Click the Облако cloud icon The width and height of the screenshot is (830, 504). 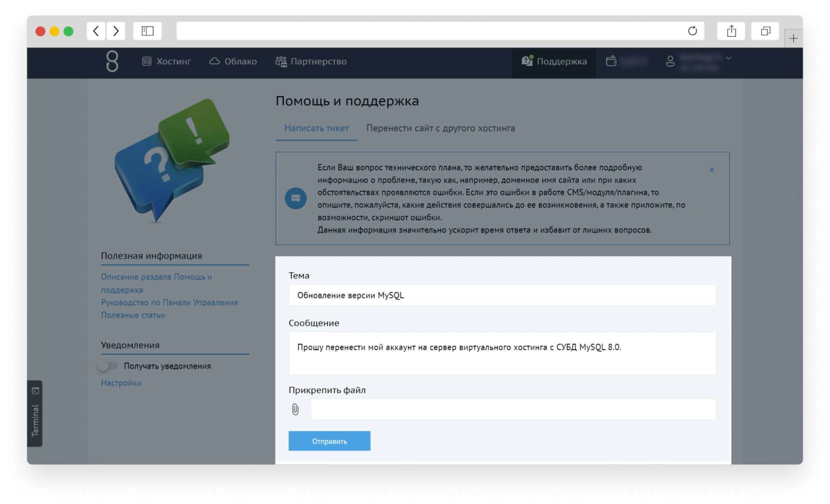(x=215, y=61)
